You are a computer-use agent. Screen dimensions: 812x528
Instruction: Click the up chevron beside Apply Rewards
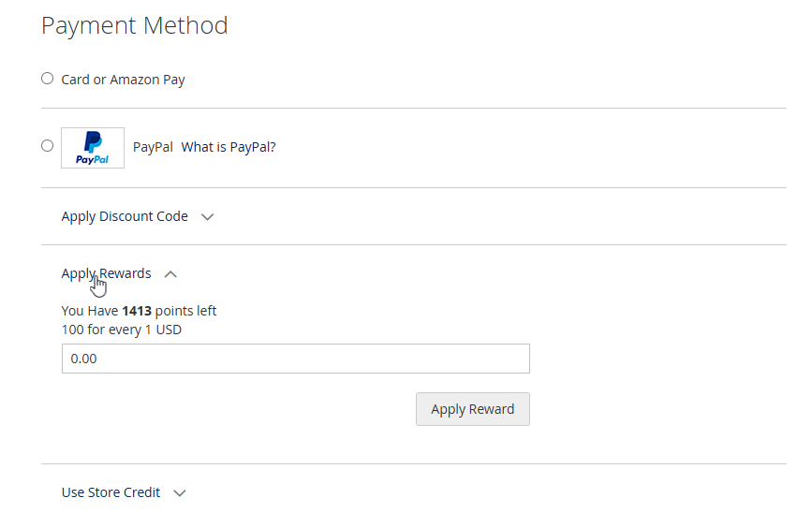point(170,274)
